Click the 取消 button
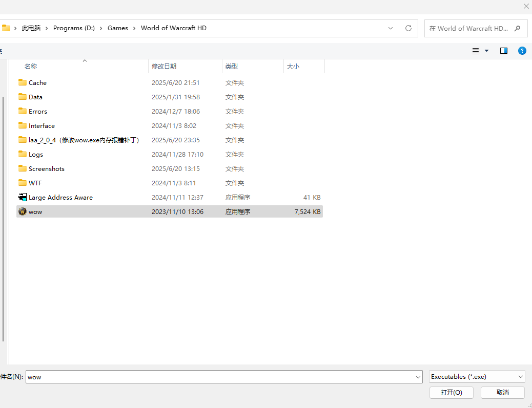Image resolution: width=532 pixels, height=408 pixels. click(x=502, y=393)
